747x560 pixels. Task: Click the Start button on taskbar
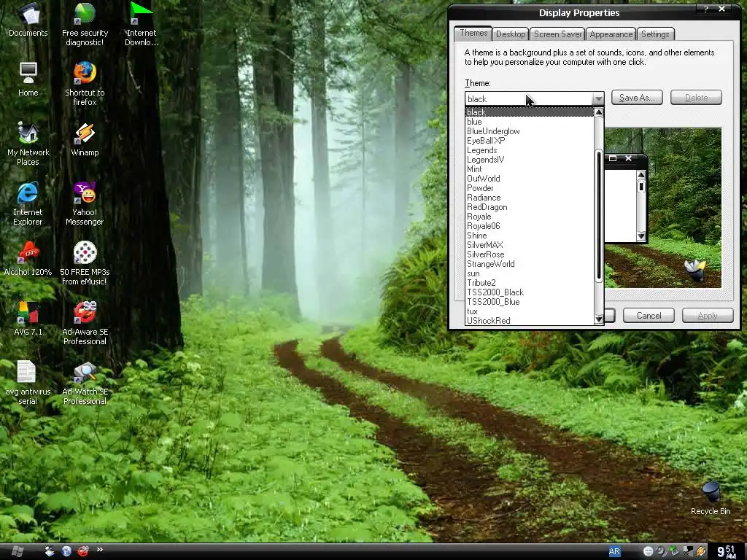pos(17,551)
